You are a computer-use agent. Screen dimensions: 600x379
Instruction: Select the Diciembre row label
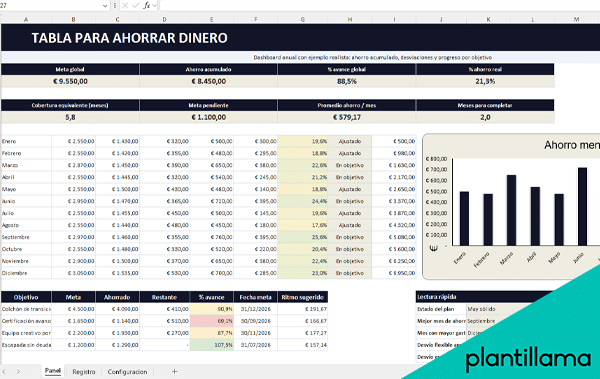click(26, 273)
